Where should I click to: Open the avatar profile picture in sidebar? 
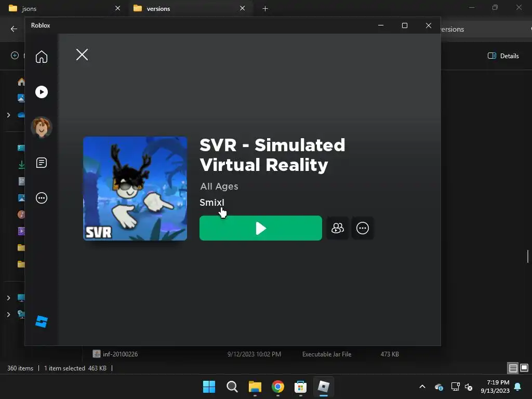tap(42, 127)
